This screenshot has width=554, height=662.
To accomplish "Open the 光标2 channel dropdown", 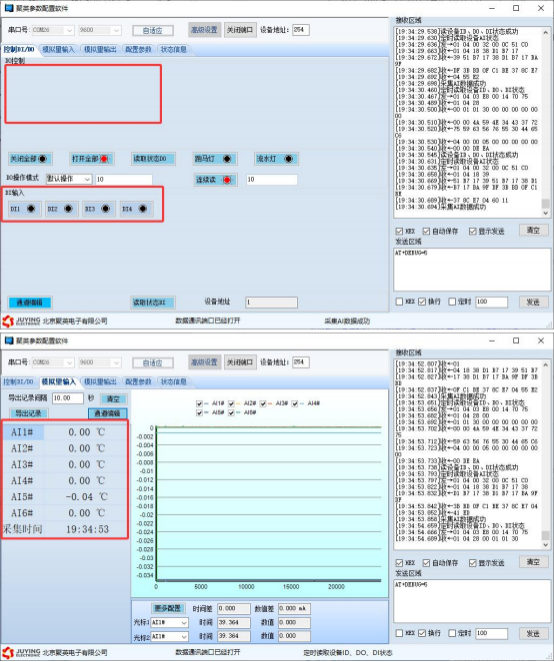I will [169, 636].
